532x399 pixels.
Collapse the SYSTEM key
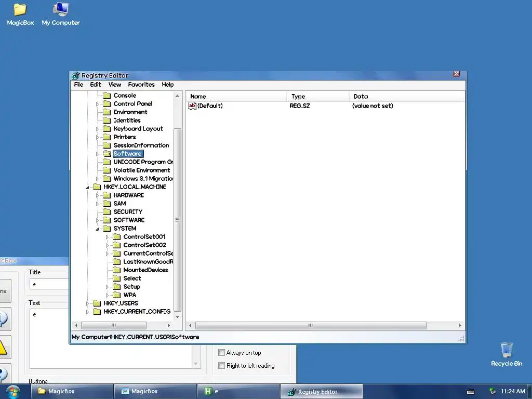(97, 229)
